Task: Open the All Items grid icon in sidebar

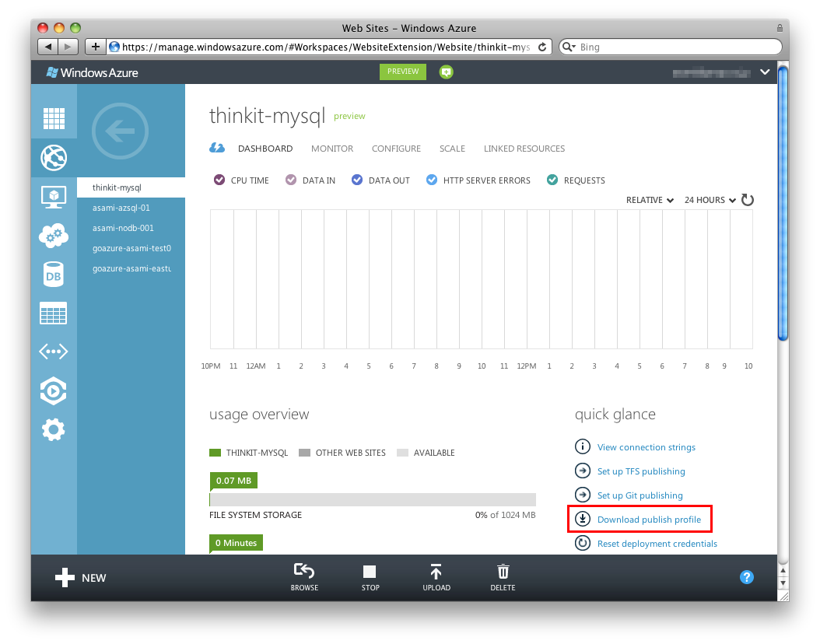Action: [54, 118]
